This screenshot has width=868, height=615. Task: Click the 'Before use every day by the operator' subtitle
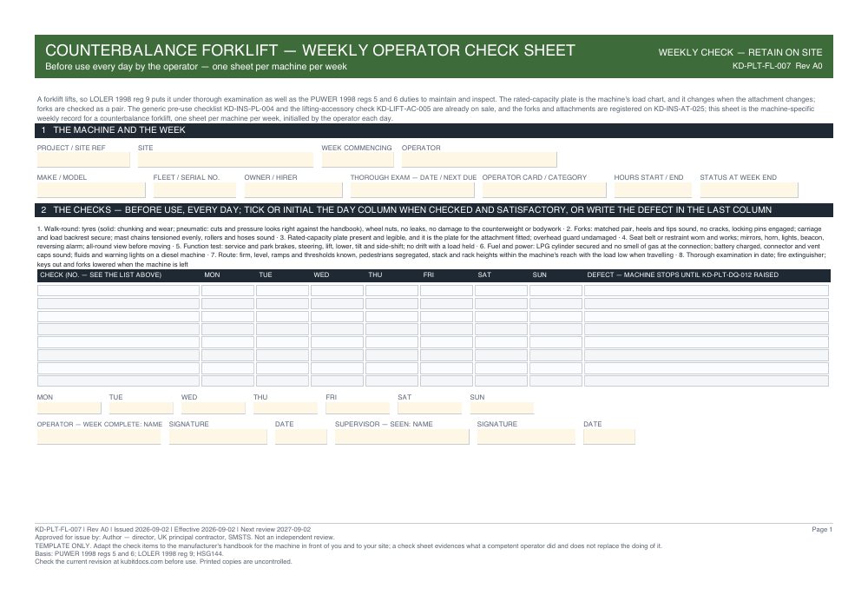tap(196, 67)
